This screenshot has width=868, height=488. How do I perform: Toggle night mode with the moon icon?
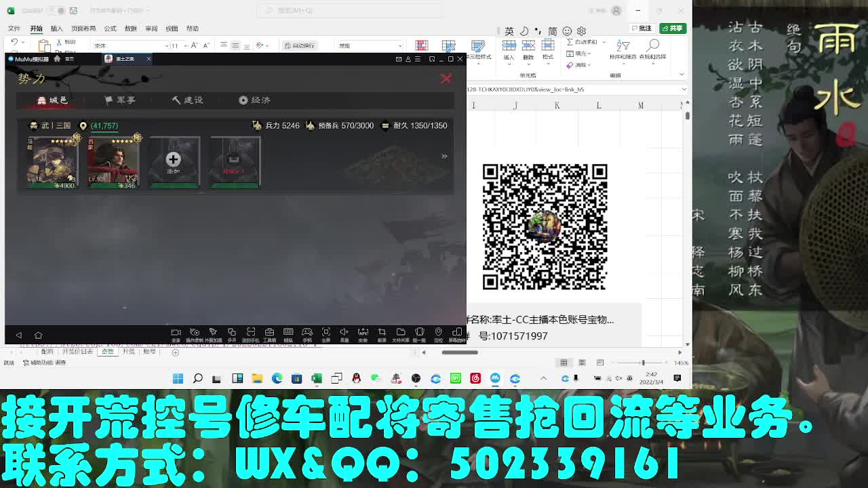click(x=523, y=30)
